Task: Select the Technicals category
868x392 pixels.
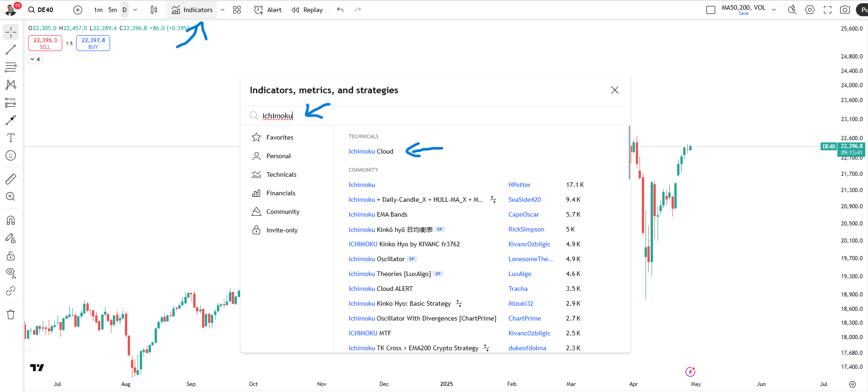Action: (x=281, y=174)
